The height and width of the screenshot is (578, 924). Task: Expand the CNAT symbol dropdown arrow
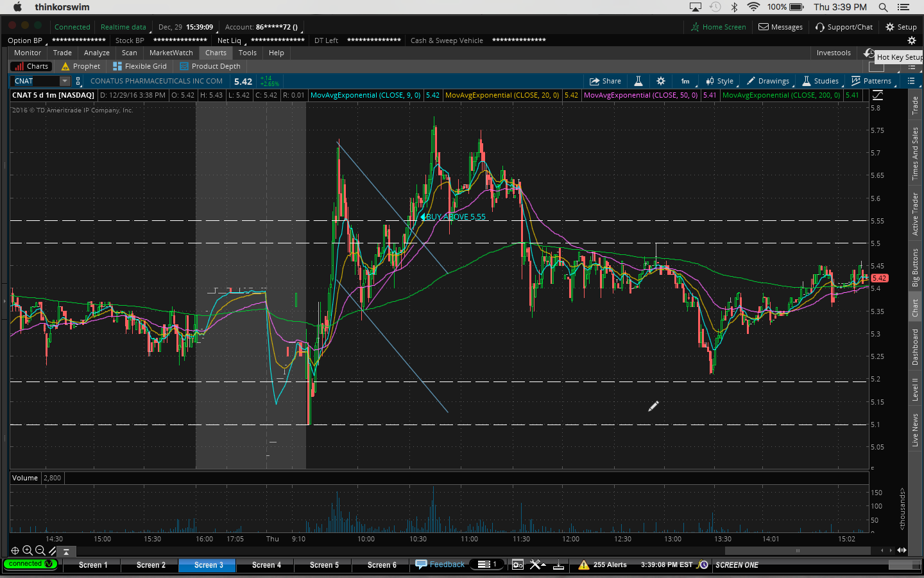65,81
